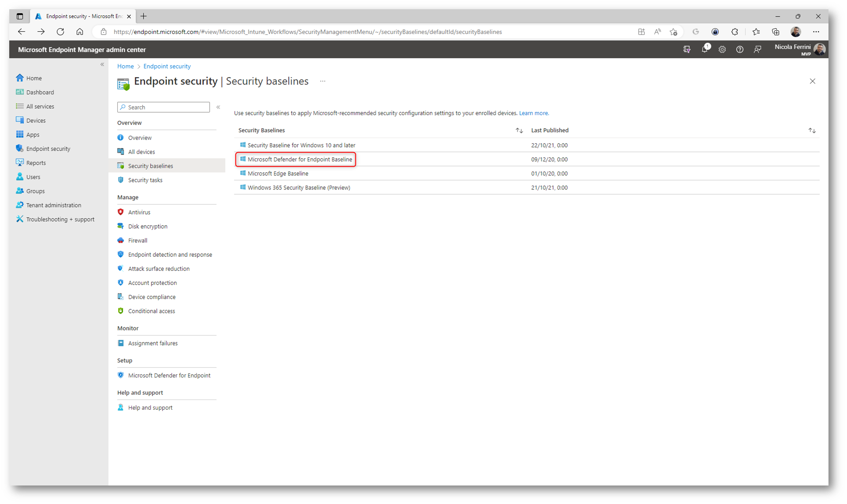The width and height of the screenshot is (847, 504).
Task: Go back with browser back arrow
Action: 22,32
